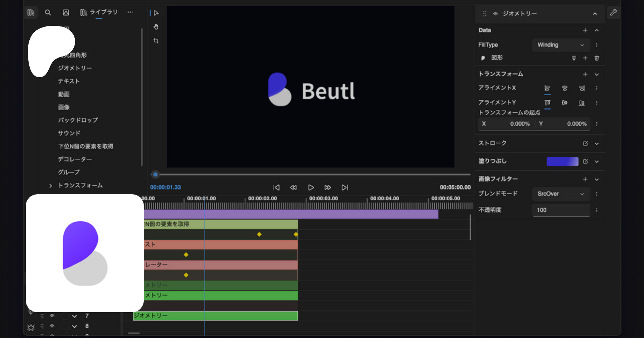This screenshot has height=338, width=644.
Task: Select the crop tool beside preview
Action: click(156, 40)
